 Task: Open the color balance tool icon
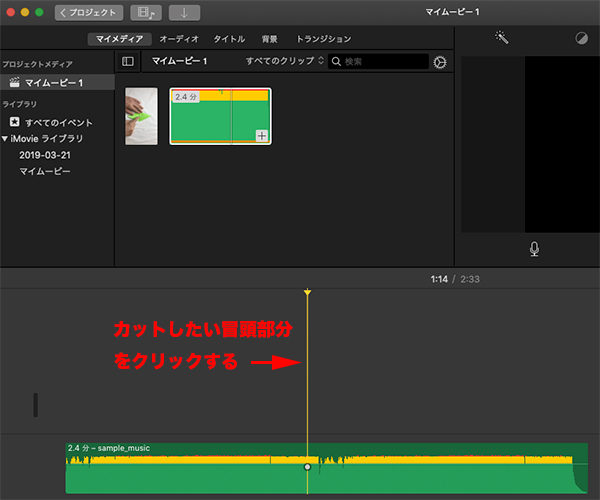(582, 38)
